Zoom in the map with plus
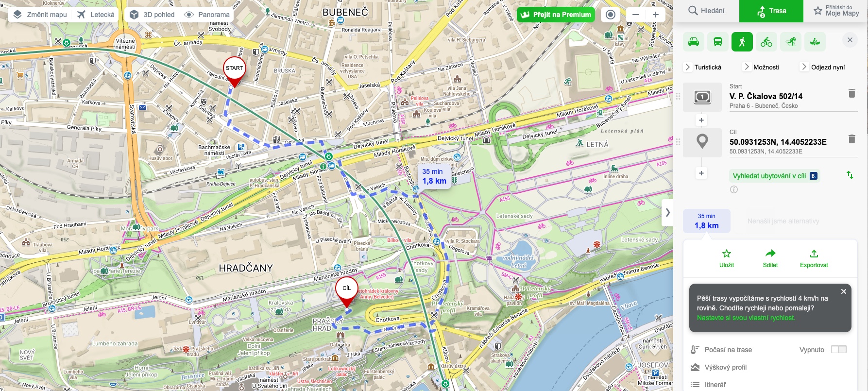The height and width of the screenshot is (391, 868). (x=656, y=15)
